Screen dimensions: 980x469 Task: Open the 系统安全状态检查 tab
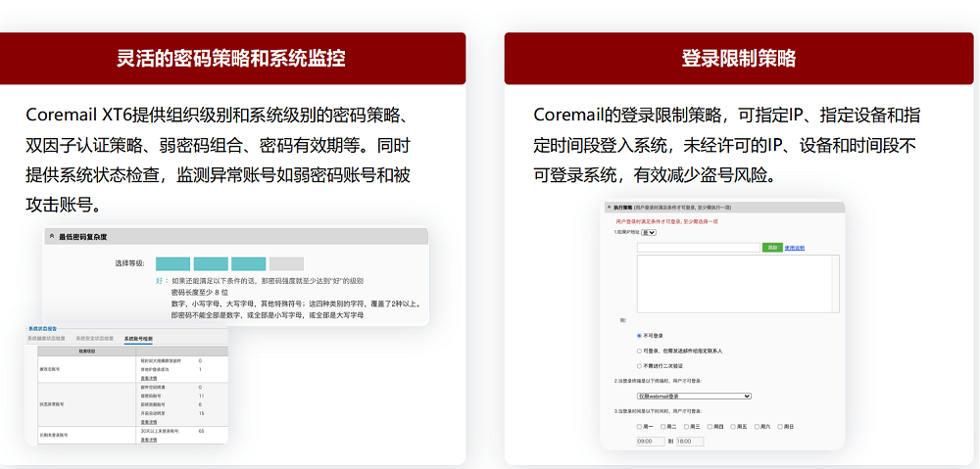(95, 339)
